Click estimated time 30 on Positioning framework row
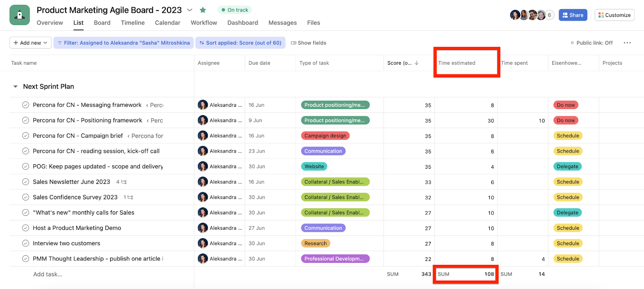 point(491,120)
